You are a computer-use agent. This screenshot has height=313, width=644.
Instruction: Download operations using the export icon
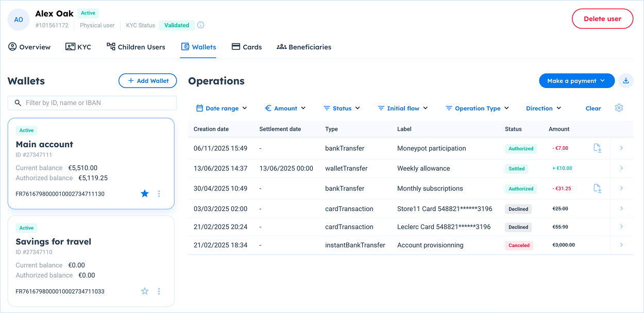coord(626,81)
